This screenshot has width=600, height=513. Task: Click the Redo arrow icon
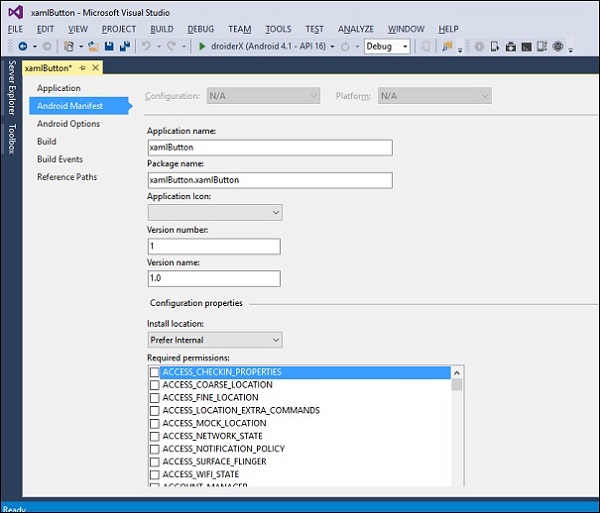coord(171,46)
